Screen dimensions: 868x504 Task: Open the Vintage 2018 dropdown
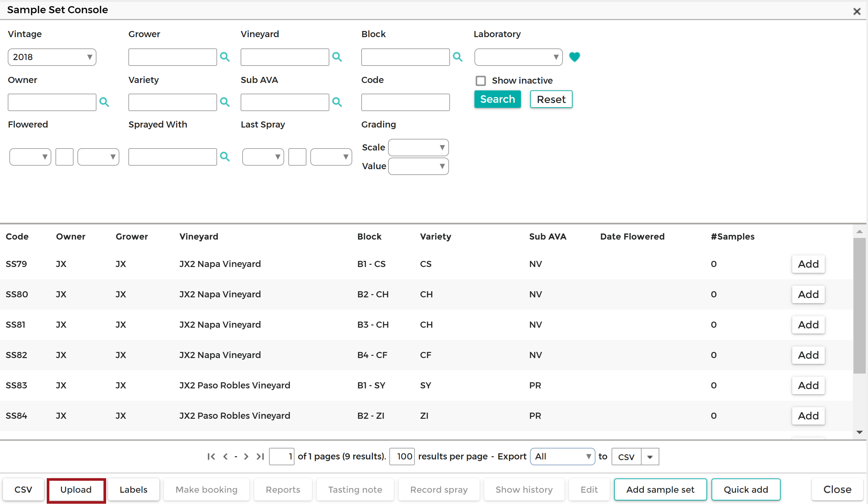[x=52, y=57]
